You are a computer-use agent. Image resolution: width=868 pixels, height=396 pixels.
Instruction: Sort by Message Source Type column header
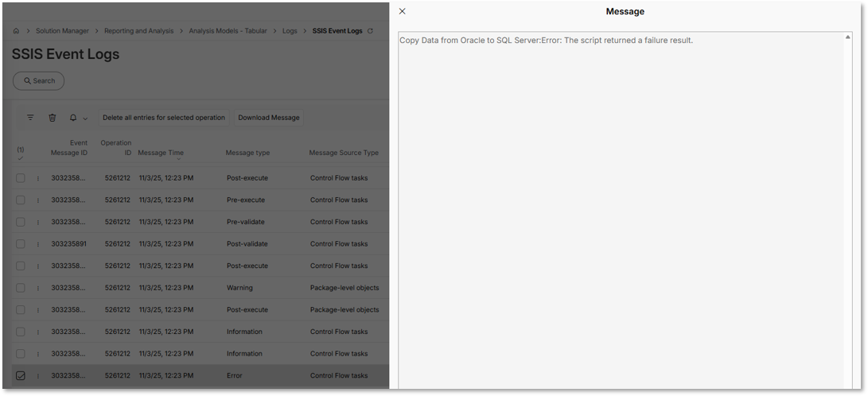click(344, 153)
